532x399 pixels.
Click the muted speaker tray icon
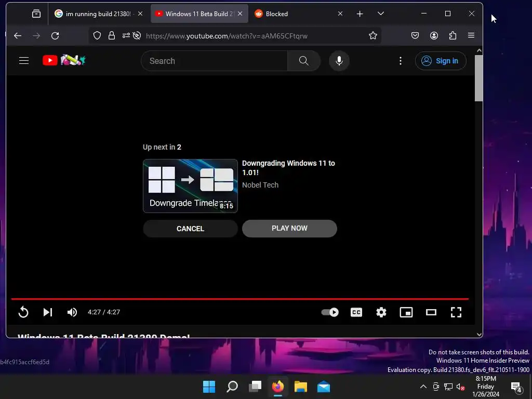(460, 387)
